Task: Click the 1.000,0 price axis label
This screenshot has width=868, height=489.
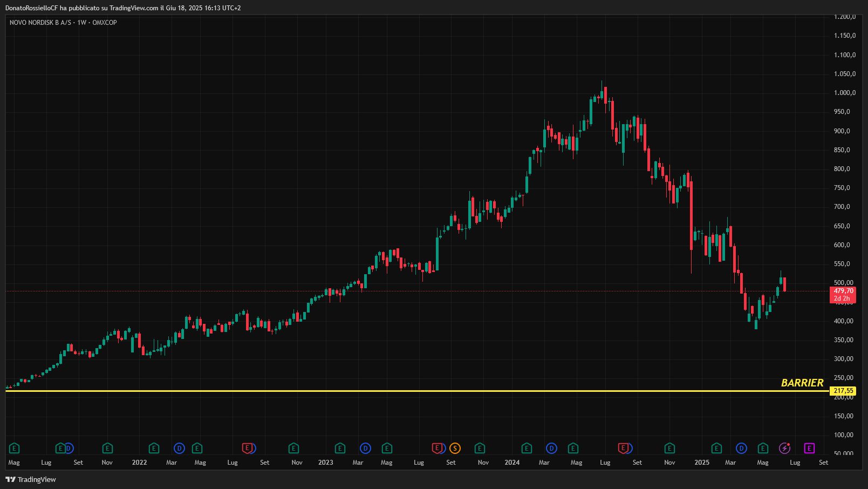Action: 845,93
